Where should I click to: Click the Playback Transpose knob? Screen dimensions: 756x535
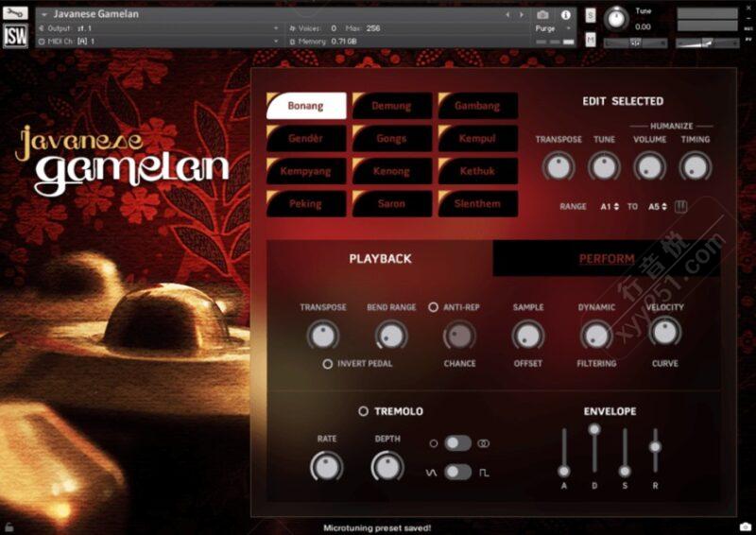tap(323, 336)
